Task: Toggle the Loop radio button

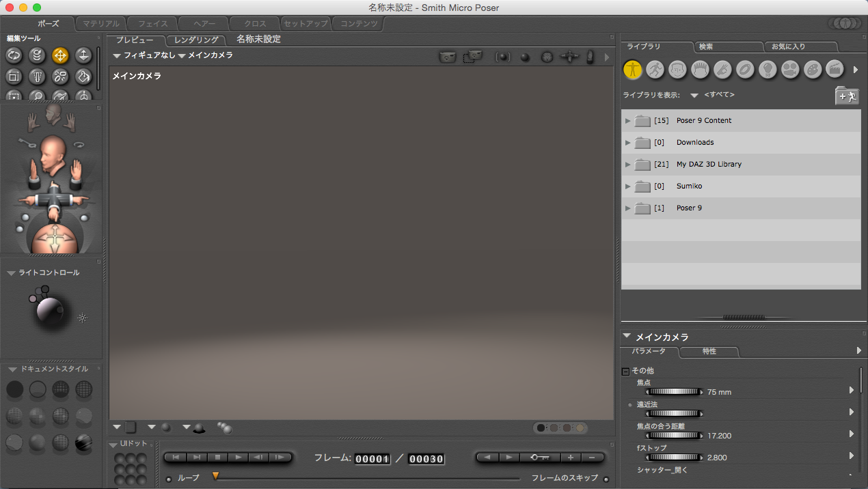Action: pyautogui.click(x=169, y=479)
